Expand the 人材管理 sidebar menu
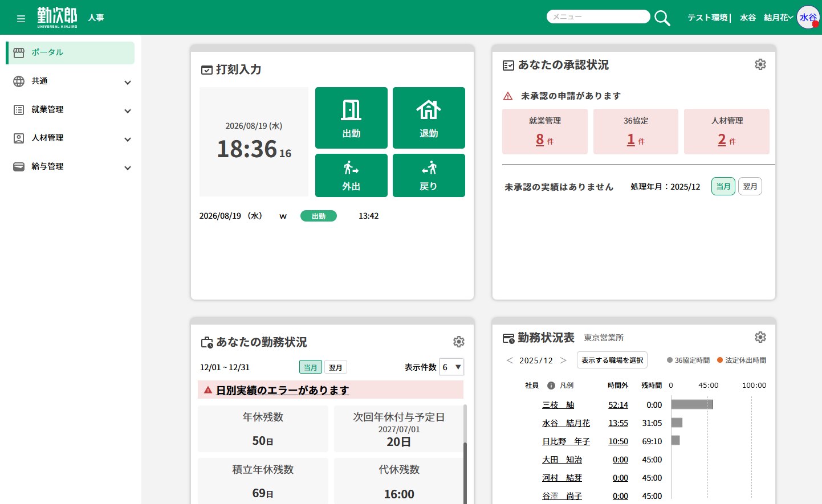Screen dimensions: 822x504 pos(72,138)
